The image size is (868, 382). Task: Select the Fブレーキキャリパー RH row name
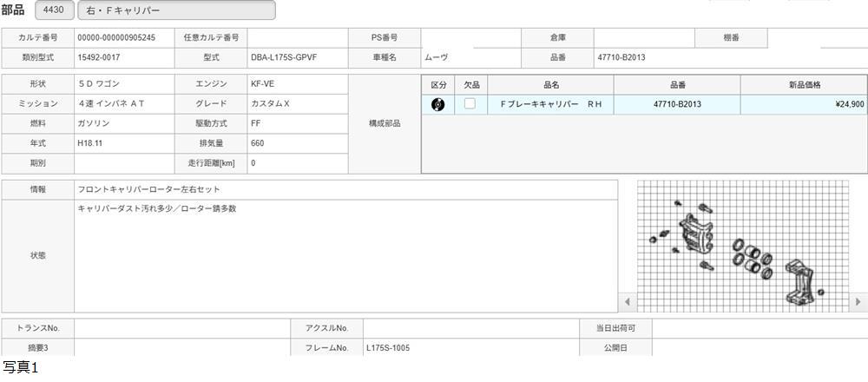[550, 104]
